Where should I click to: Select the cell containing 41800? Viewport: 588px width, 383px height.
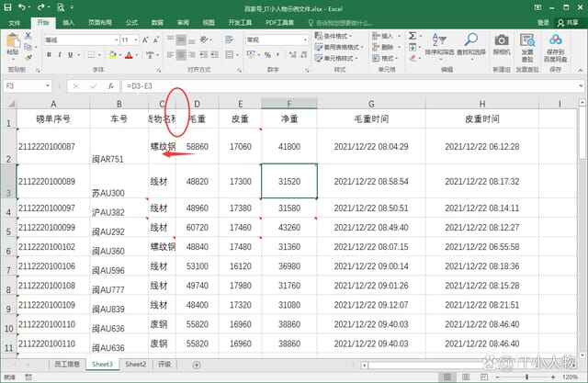pyautogui.click(x=289, y=146)
